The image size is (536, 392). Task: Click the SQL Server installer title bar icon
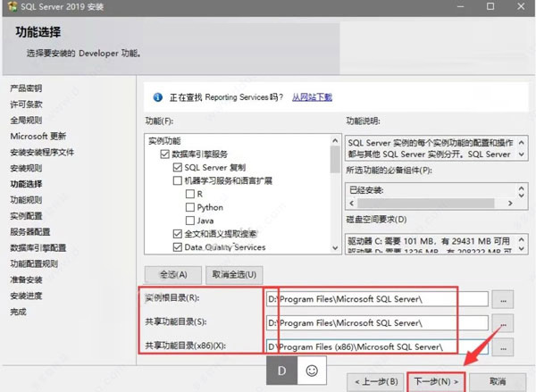coord(10,7)
